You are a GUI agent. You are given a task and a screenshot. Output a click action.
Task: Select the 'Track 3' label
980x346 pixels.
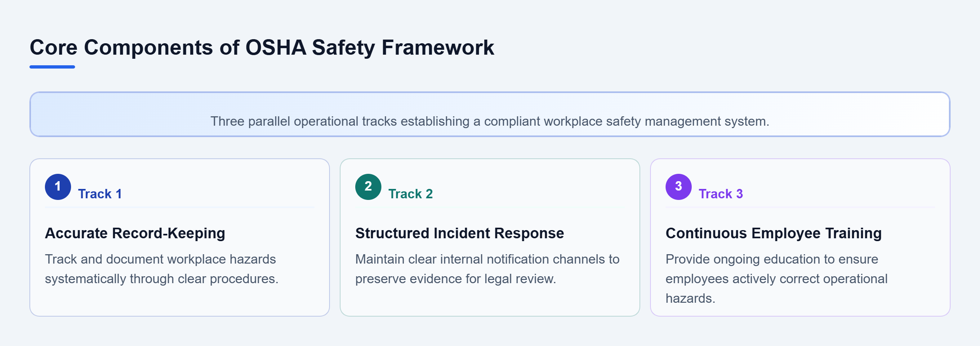721,194
